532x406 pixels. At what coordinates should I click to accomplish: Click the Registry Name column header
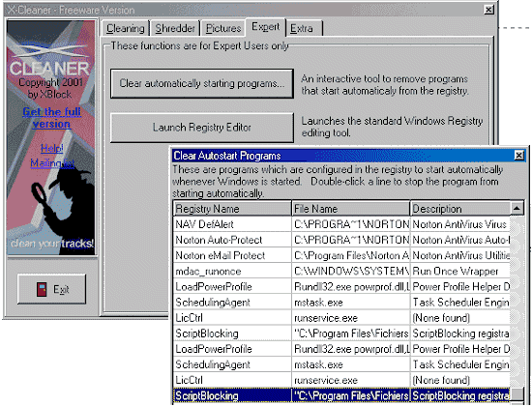(232, 209)
